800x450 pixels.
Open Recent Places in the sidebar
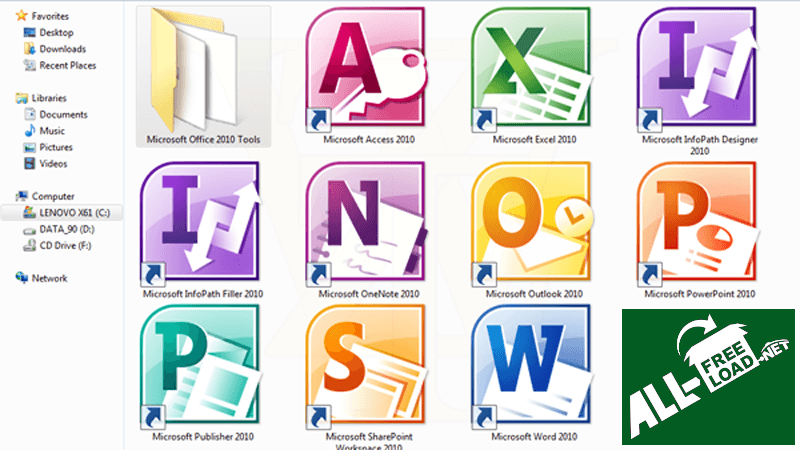tap(67, 66)
